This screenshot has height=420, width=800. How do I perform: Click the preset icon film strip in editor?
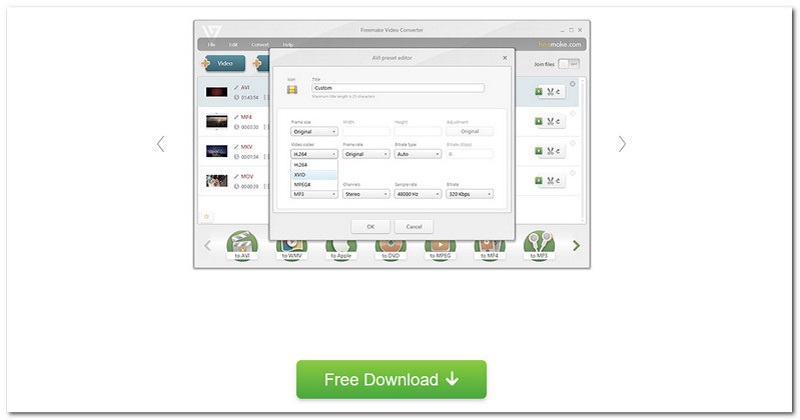292,90
